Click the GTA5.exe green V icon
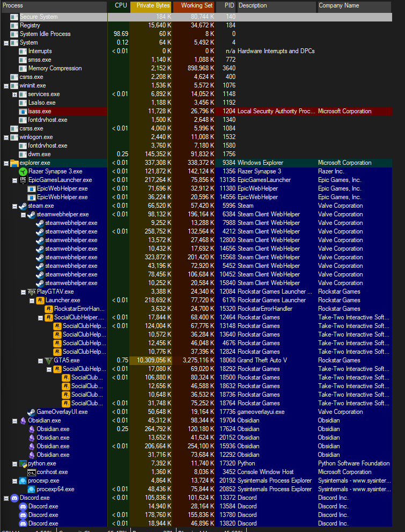 tap(49, 360)
